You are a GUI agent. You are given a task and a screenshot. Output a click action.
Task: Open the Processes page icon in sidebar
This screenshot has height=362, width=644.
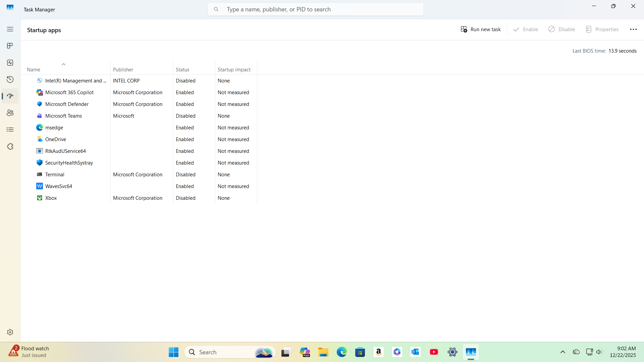(x=10, y=46)
